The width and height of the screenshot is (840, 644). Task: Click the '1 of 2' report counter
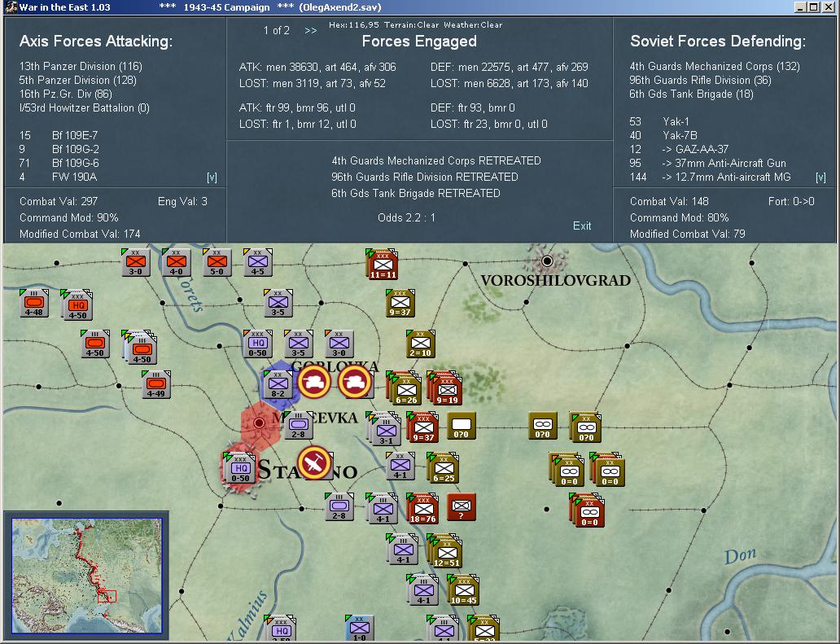pos(277,31)
